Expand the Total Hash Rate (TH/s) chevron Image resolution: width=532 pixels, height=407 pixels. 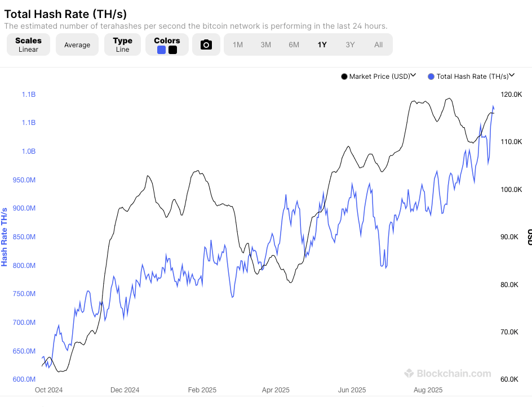coord(512,75)
